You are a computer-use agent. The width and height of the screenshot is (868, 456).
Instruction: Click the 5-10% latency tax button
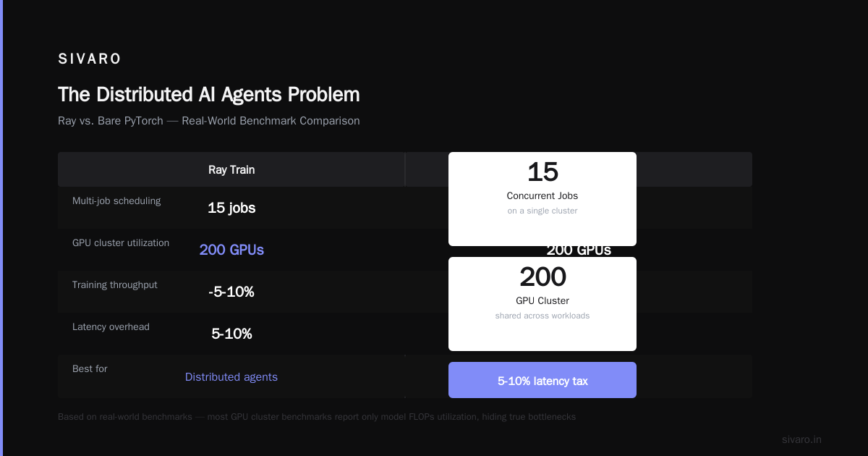542,380
